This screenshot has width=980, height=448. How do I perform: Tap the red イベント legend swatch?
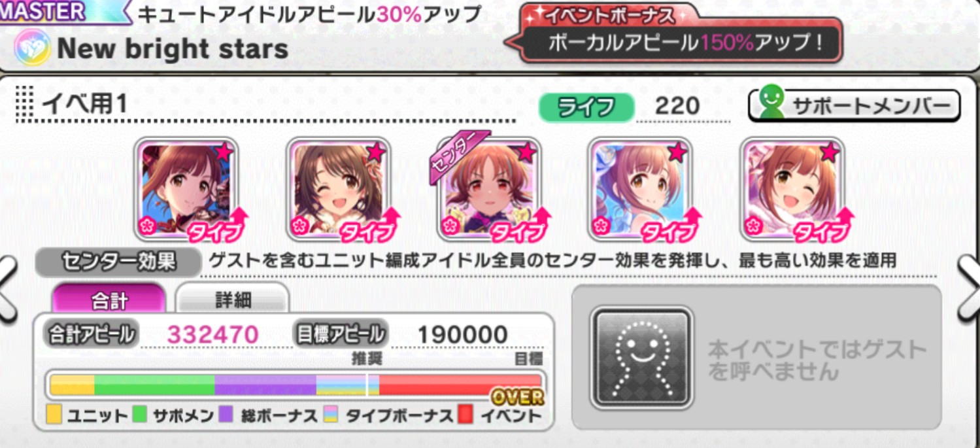click(x=465, y=415)
